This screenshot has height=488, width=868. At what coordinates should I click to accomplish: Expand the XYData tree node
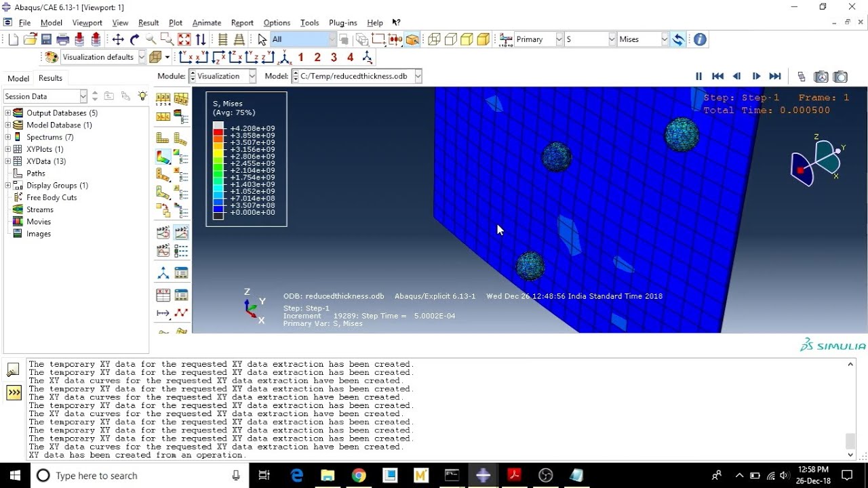pos(8,161)
